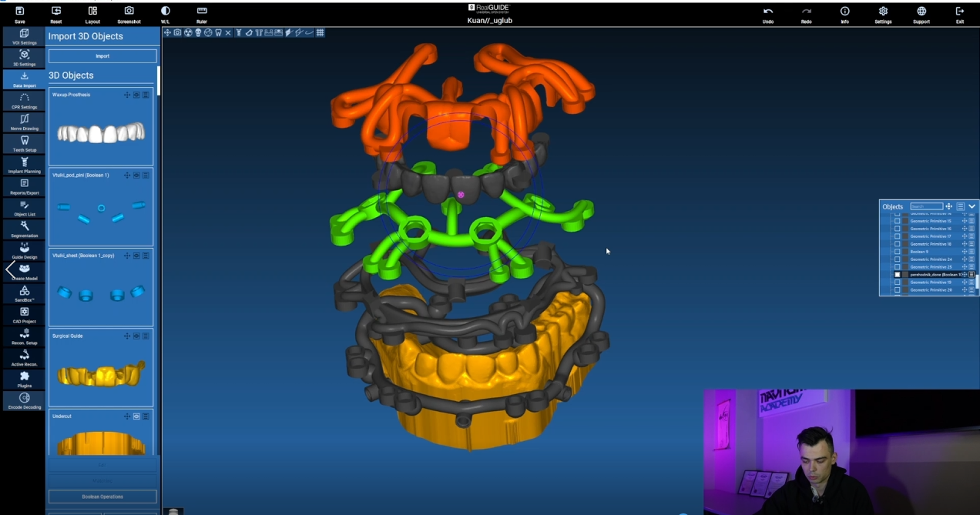Image resolution: width=980 pixels, height=515 pixels.
Task: Open the Segmentation tool
Action: [x=24, y=229]
